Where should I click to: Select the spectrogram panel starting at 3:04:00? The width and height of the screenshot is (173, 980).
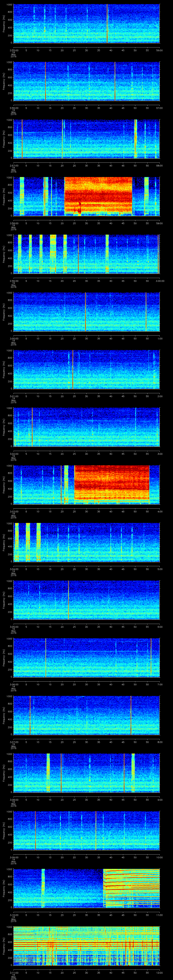(x=86, y=542)
